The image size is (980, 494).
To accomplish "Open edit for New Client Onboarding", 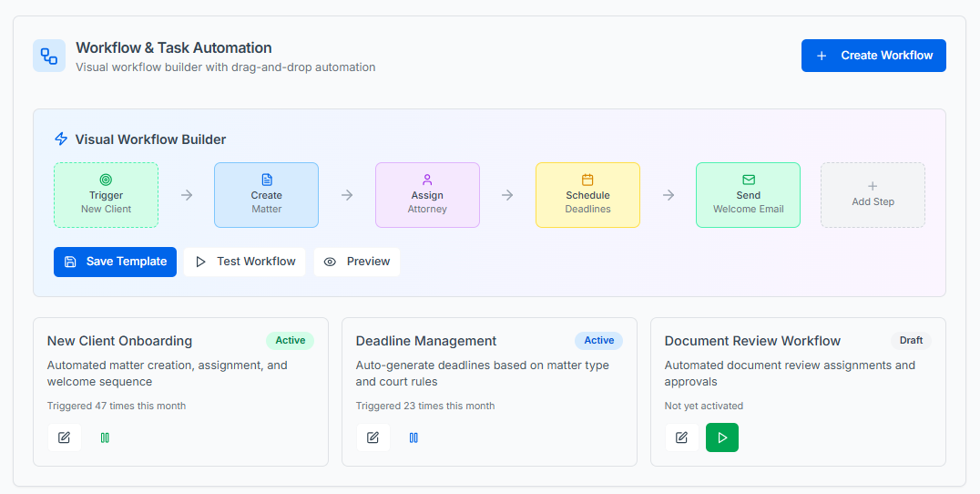I will [64, 437].
